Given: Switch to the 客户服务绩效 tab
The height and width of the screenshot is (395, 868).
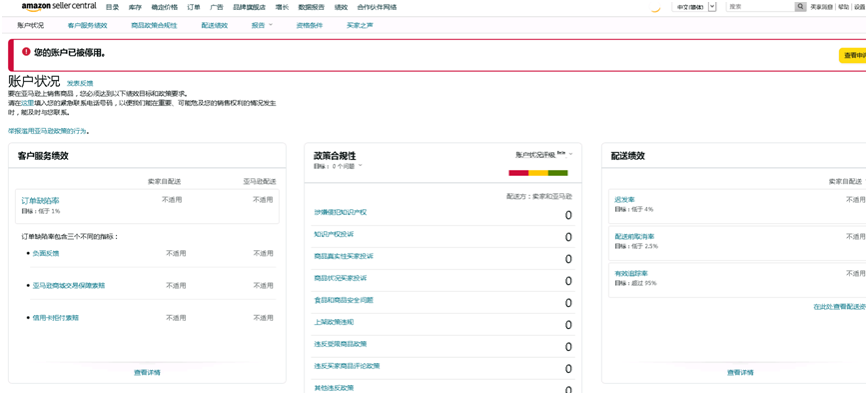Looking at the screenshot, I should tap(88, 25).
